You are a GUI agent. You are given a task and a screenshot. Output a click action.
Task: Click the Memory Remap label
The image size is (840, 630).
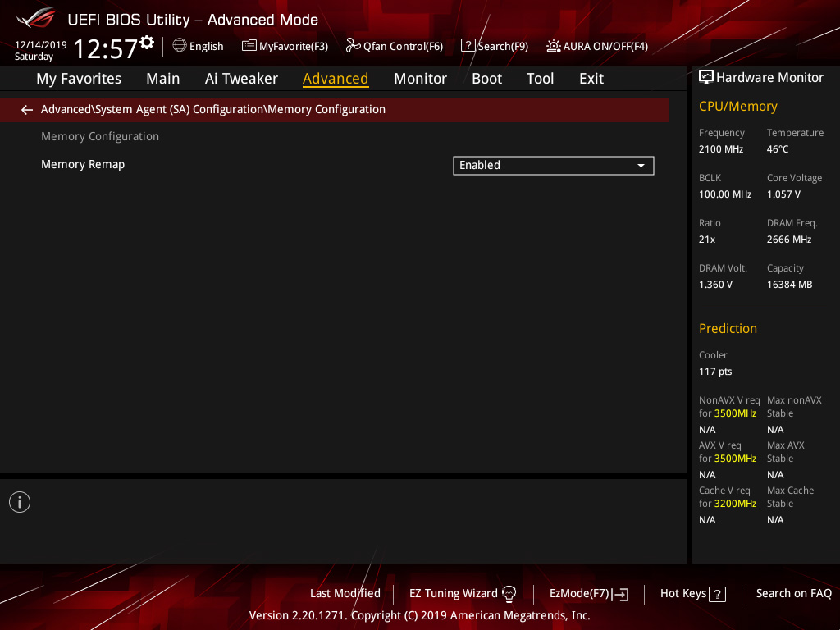coord(83,164)
